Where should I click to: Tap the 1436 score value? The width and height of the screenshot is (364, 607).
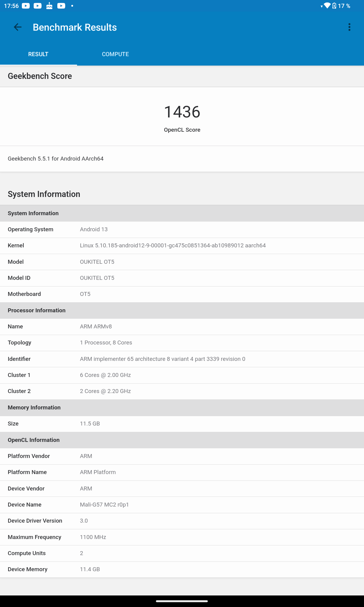coord(182,112)
